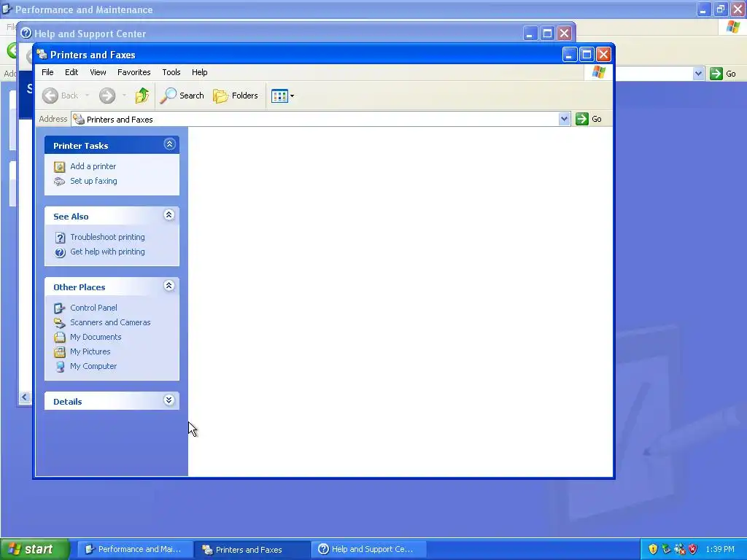Minimize the Printers and Faxes window
This screenshot has height=560, width=747.
(x=569, y=54)
